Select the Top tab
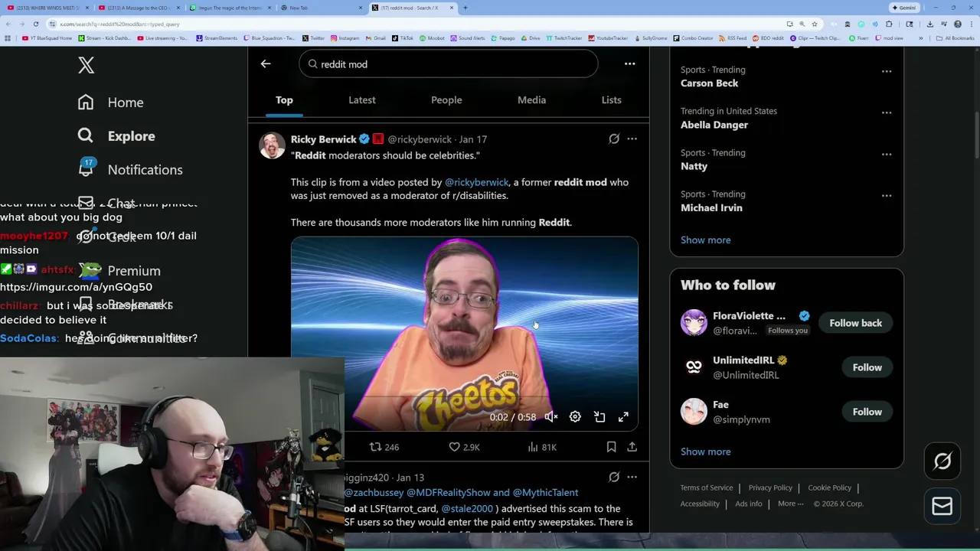This screenshot has width=980, height=551. tap(284, 100)
